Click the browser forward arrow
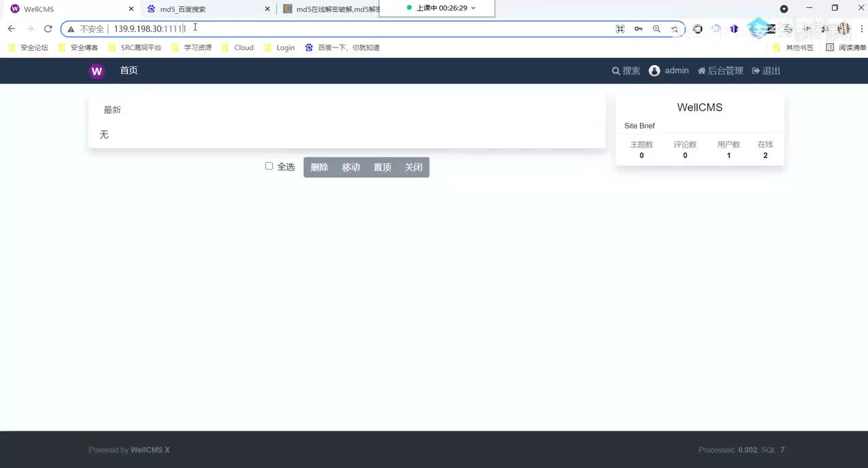This screenshot has height=468, width=868. 30,28
